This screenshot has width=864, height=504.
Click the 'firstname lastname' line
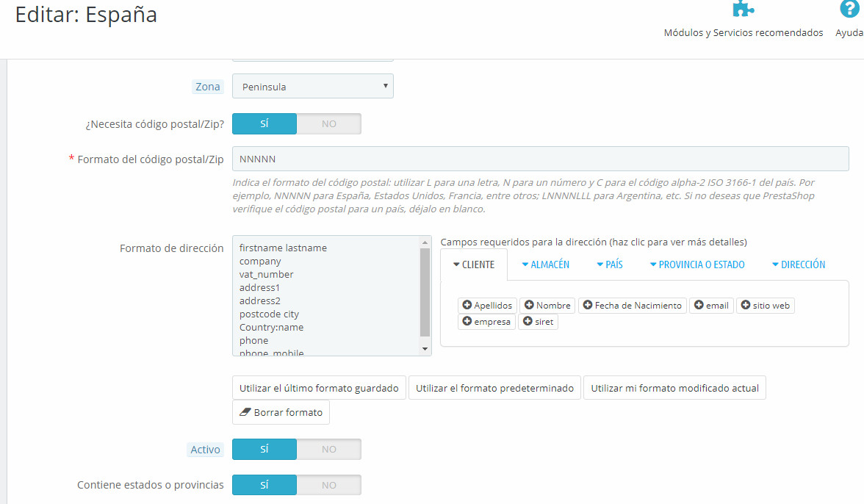point(284,248)
